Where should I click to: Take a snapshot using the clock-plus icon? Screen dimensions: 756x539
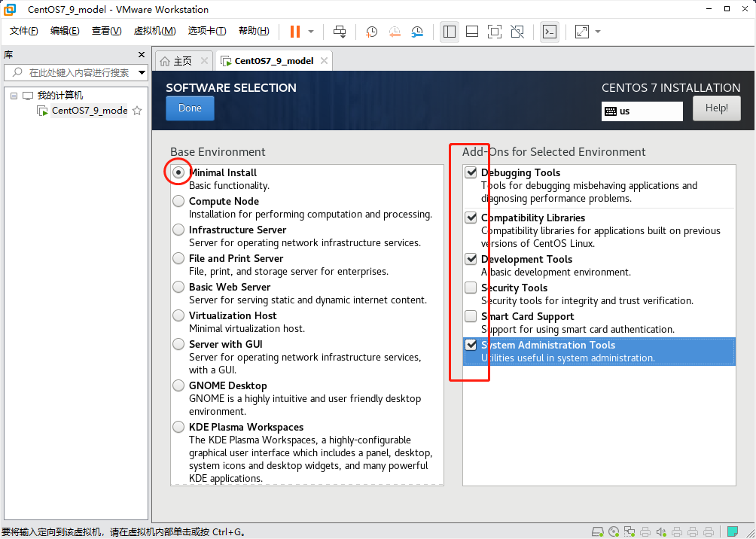(371, 32)
